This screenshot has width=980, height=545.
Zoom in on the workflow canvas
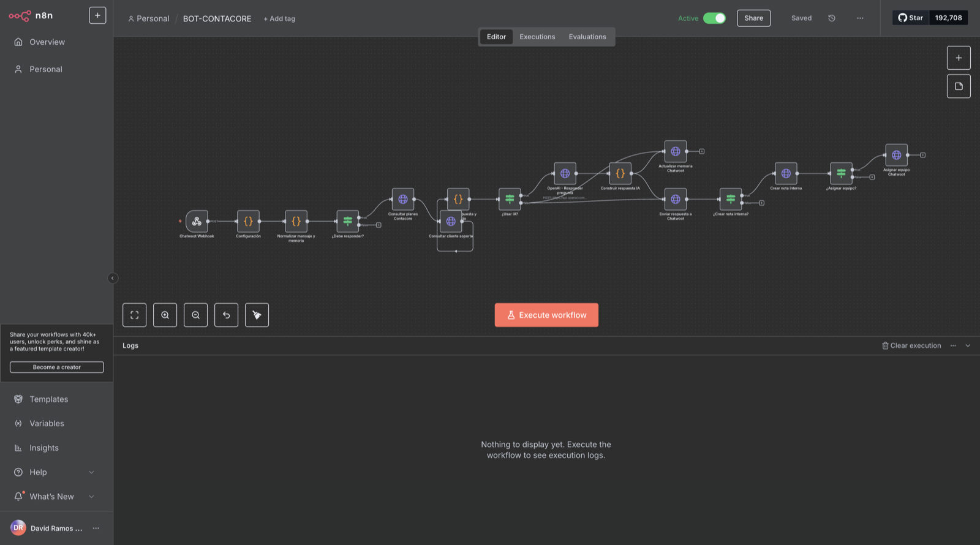click(165, 315)
